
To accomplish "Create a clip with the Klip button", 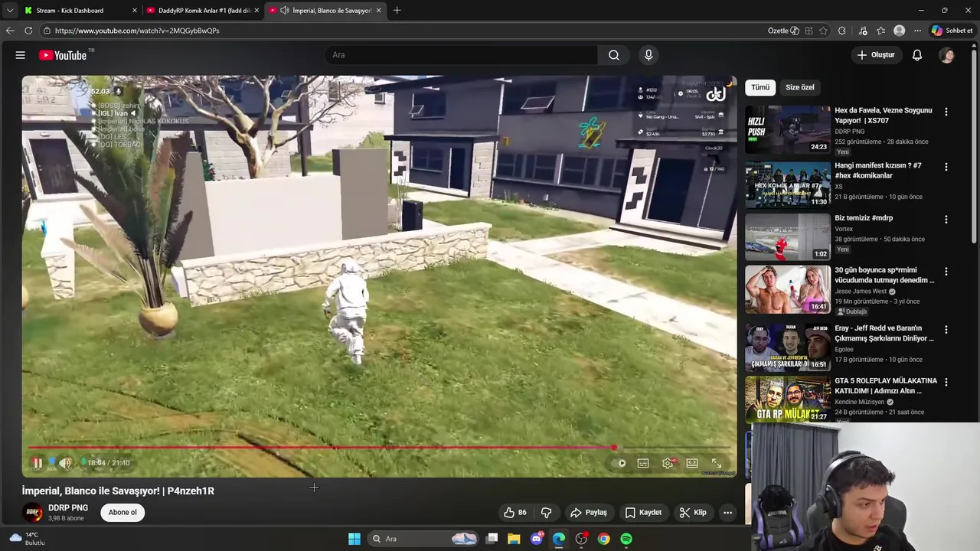I will coord(693,513).
